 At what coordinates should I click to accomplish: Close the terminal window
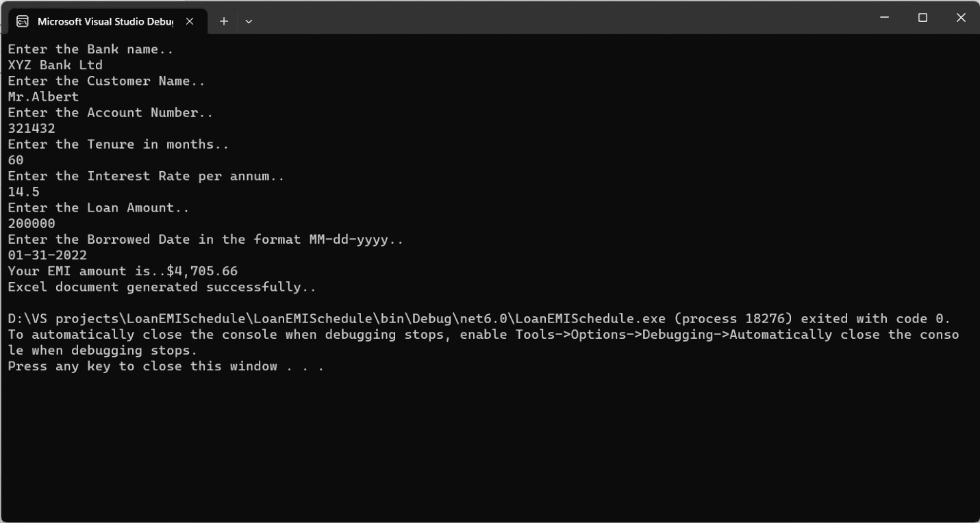tap(961, 18)
